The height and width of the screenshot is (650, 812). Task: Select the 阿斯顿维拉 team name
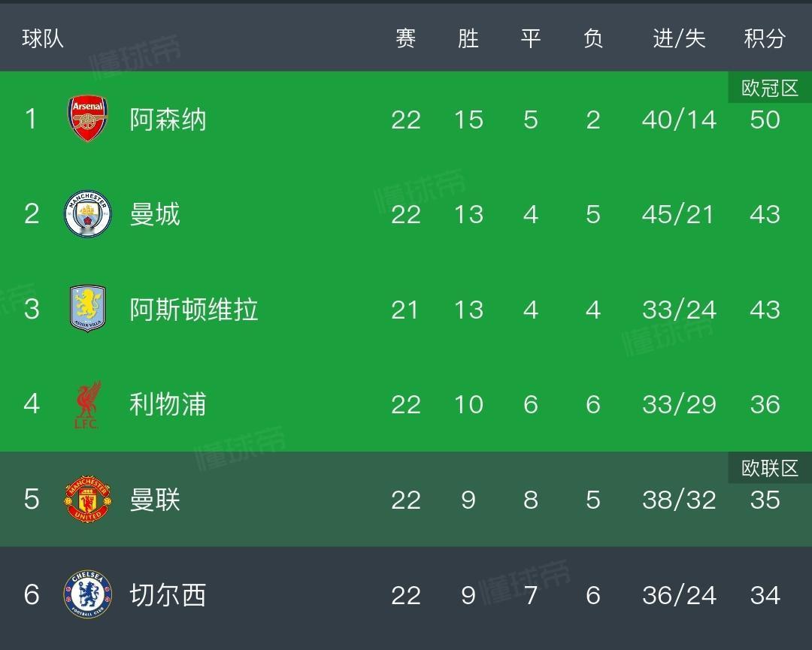tap(194, 310)
